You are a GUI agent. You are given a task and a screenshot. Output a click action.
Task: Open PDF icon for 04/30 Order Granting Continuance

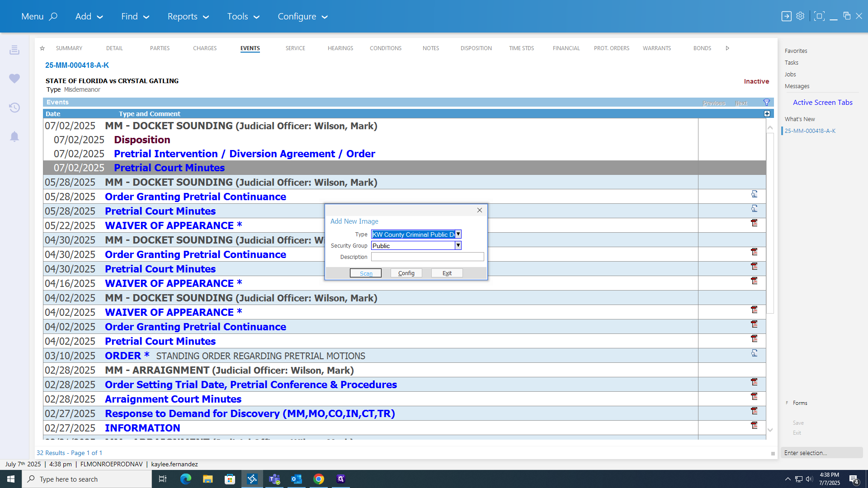click(754, 252)
